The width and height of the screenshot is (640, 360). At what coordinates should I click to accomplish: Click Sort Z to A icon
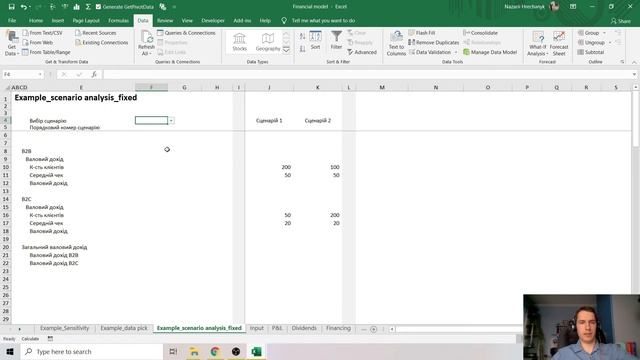click(302, 49)
